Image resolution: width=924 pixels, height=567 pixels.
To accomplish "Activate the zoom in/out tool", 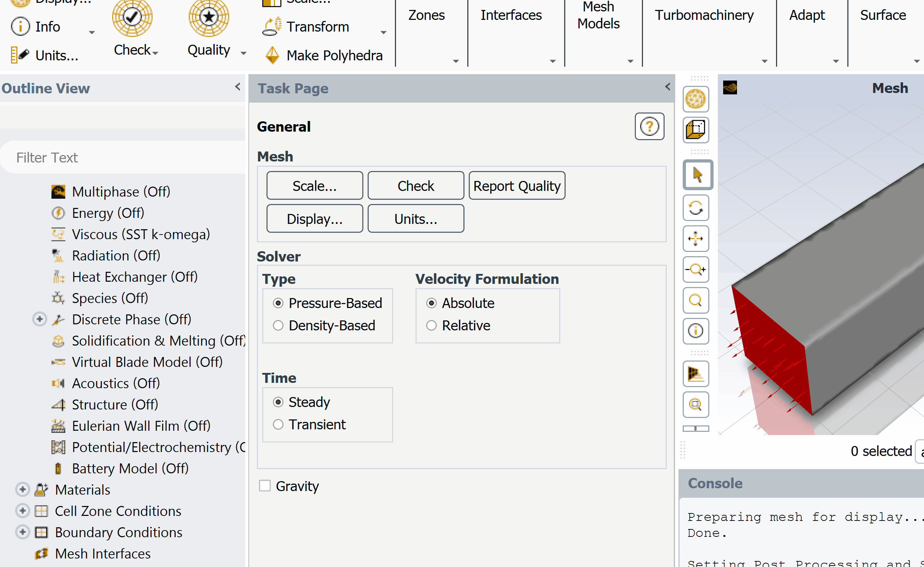I will [695, 269].
